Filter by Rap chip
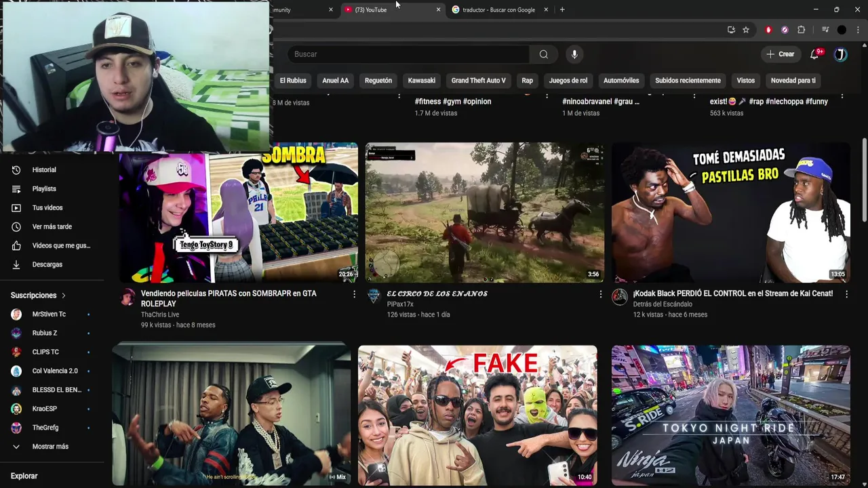The height and width of the screenshot is (488, 868). [x=528, y=81]
